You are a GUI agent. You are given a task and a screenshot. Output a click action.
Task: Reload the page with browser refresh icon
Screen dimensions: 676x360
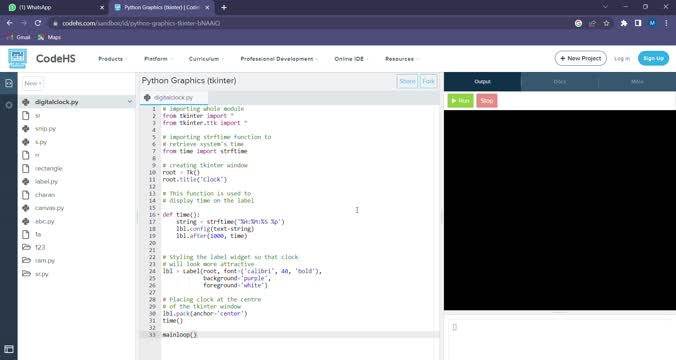pos(38,23)
